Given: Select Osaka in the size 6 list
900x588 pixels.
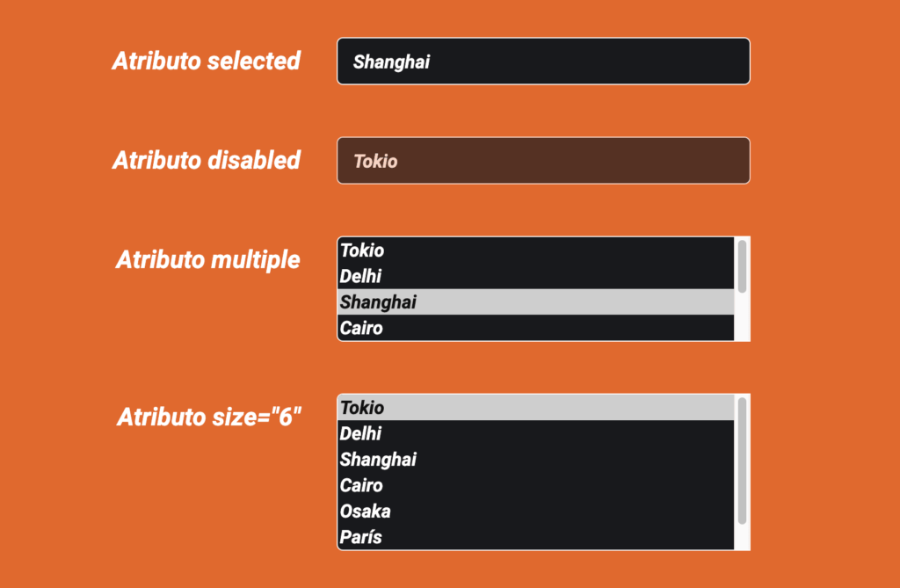Looking at the screenshot, I should (535, 511).
